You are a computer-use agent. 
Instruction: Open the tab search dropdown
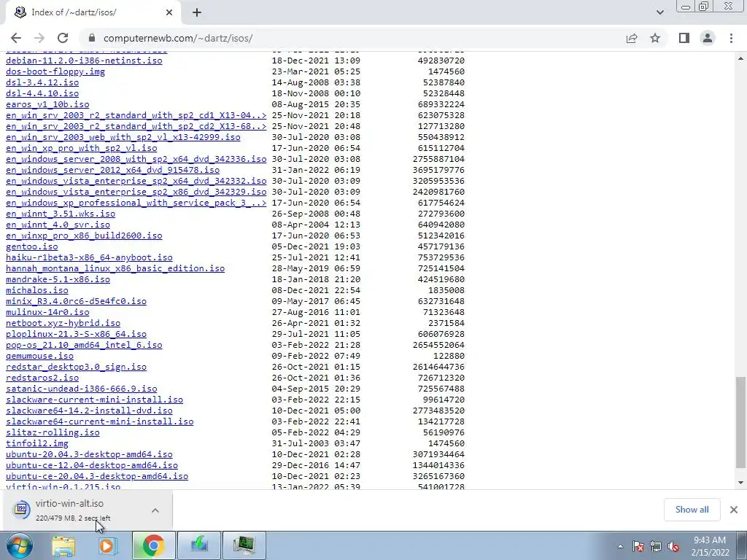659,12
